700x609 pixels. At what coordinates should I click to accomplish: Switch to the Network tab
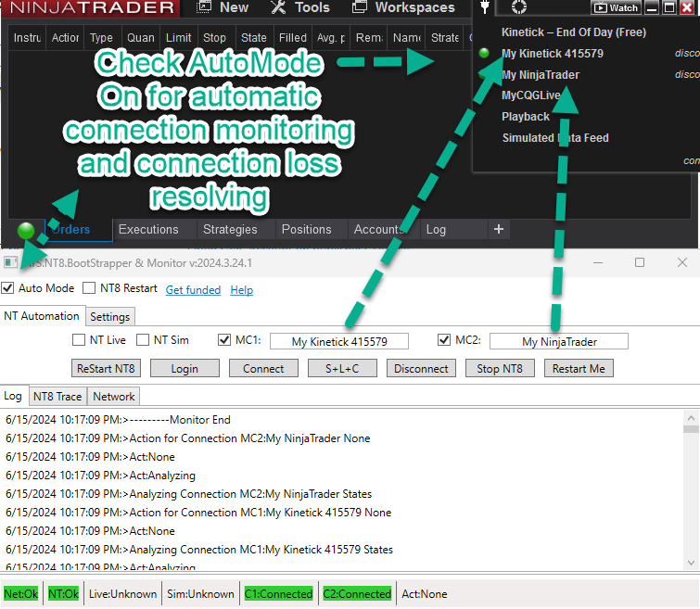(x=114, y=397)
